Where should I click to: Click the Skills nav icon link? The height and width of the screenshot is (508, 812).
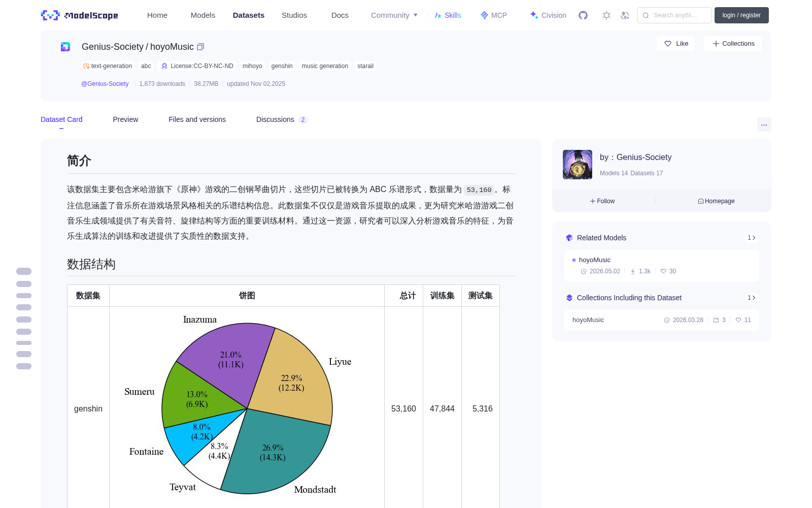[x=448, y=15]
